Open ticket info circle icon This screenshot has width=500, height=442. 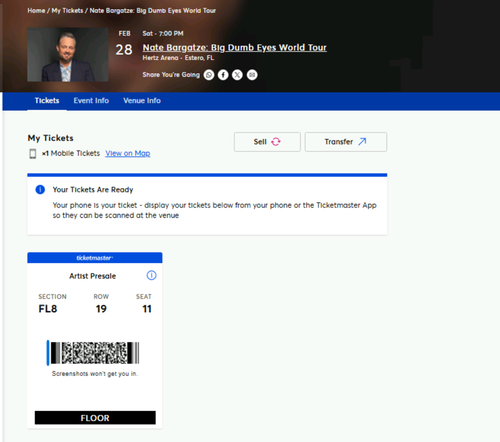[x=151, y=275]
